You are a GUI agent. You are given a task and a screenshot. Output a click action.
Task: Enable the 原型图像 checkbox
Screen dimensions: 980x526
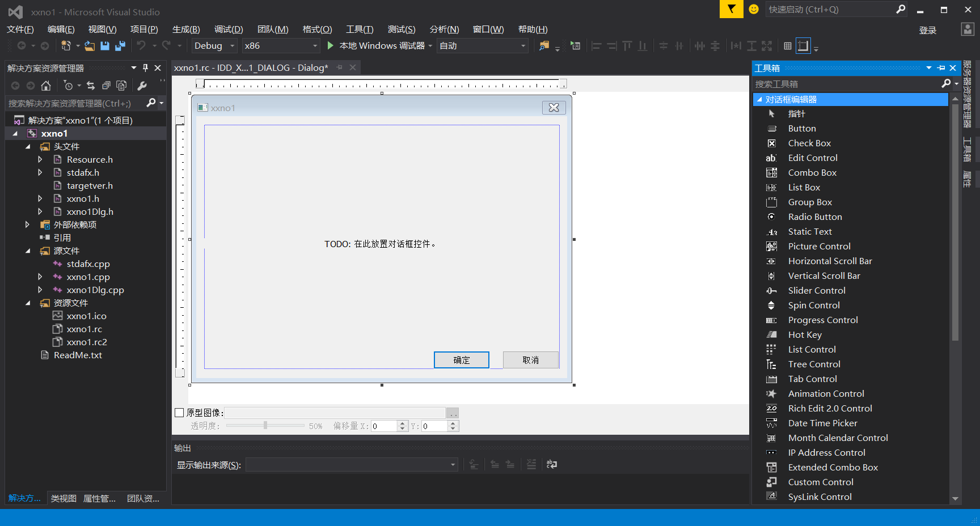click(180, 413)
